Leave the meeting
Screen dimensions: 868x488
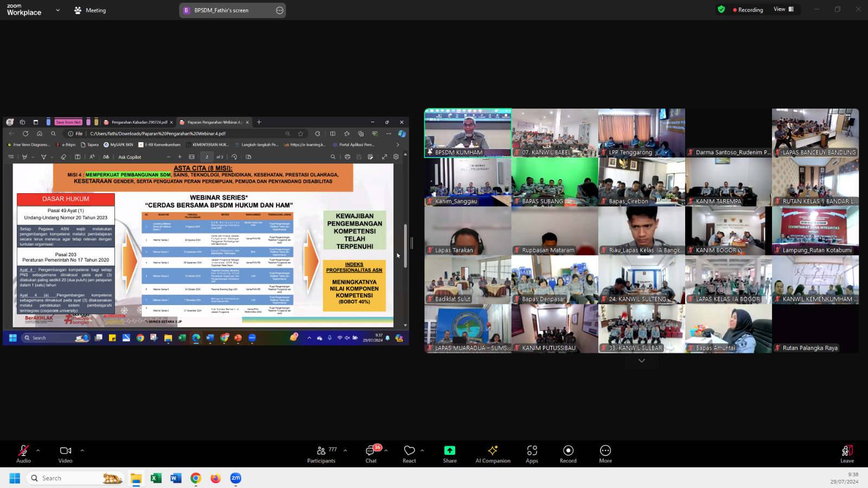point(847,454)
